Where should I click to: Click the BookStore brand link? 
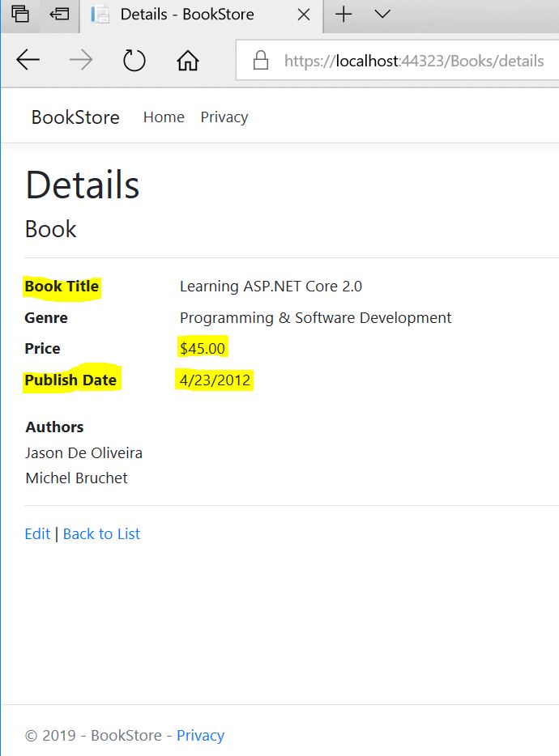pos(75,117)
